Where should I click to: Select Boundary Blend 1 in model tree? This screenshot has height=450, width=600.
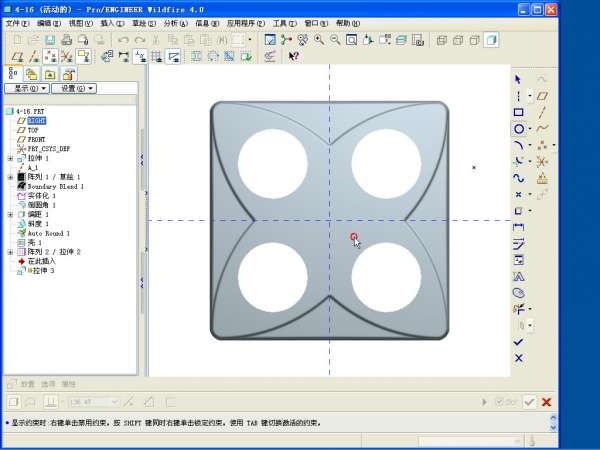click(55, 186)
